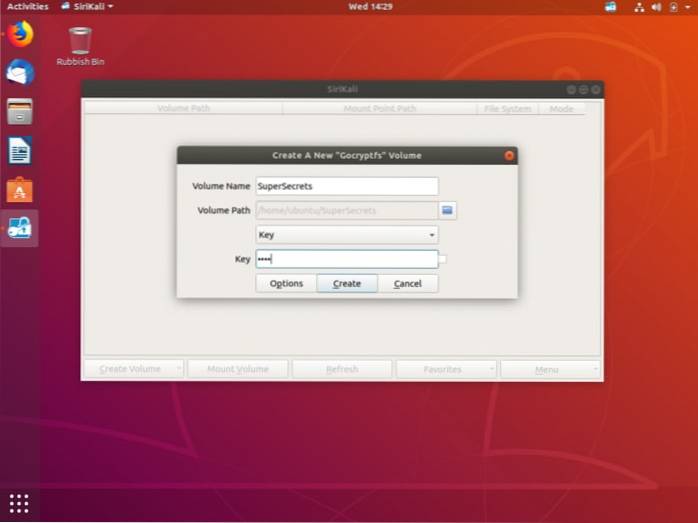
Task: Click Mount Volume in SiriKali window
Action: (x=238, y=369)
